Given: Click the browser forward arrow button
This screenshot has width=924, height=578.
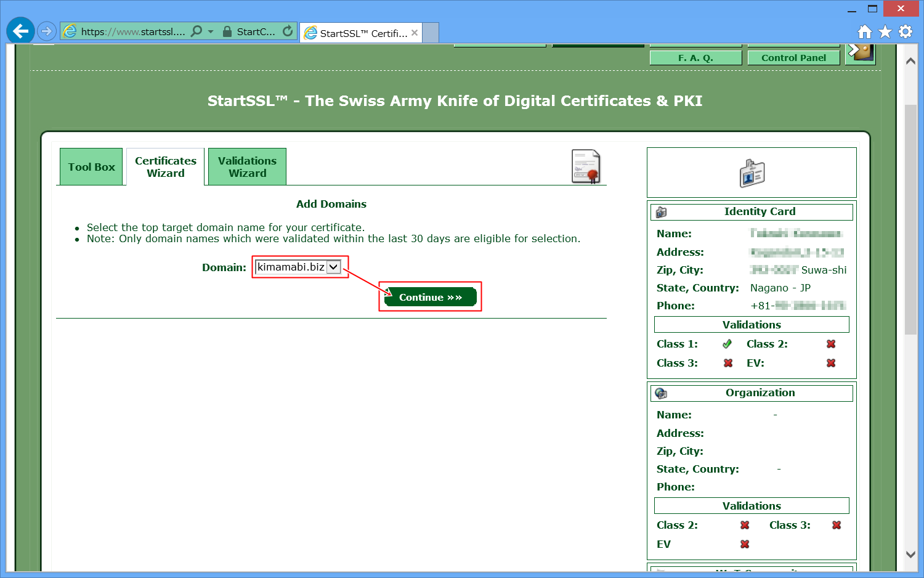Looking at the screenshot, I should click(x=46, y=31).
